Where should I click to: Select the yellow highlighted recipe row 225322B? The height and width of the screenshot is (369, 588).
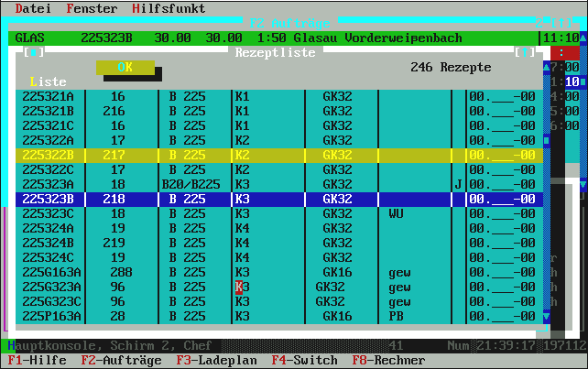pyautogui.click(x=275, y=156)
